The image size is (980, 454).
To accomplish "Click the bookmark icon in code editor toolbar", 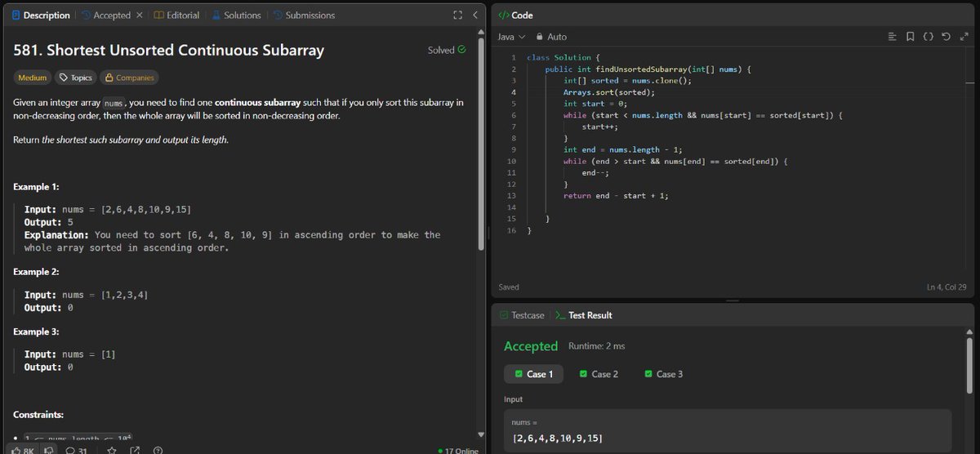I will pos(911,37).
